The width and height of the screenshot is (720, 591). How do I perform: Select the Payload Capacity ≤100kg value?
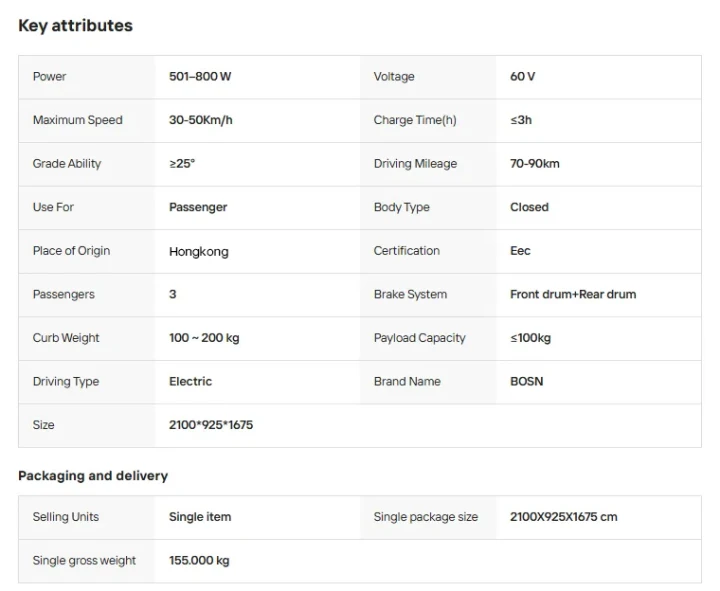(530, 338)
